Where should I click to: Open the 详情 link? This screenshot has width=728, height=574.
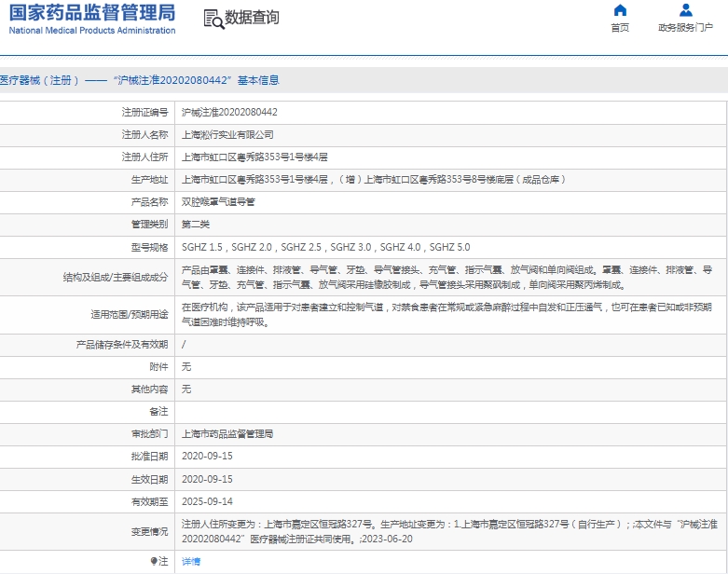pos(191,562)
